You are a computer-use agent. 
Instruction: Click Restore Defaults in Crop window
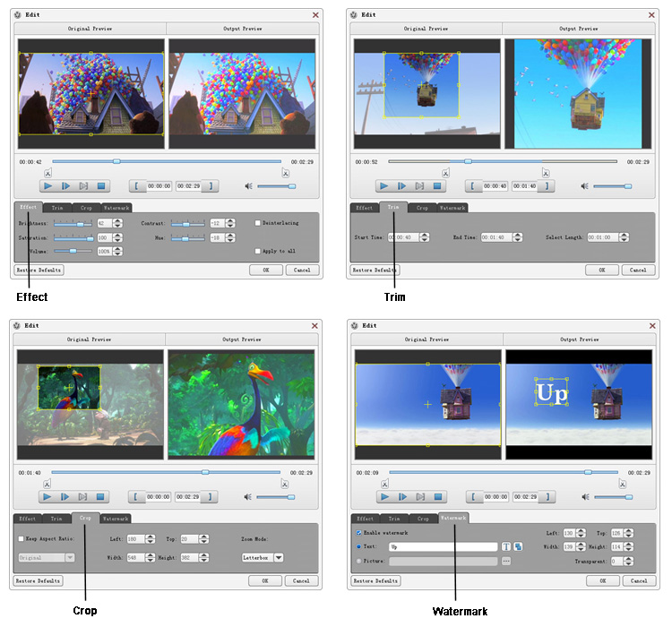[x=39, y=580]
